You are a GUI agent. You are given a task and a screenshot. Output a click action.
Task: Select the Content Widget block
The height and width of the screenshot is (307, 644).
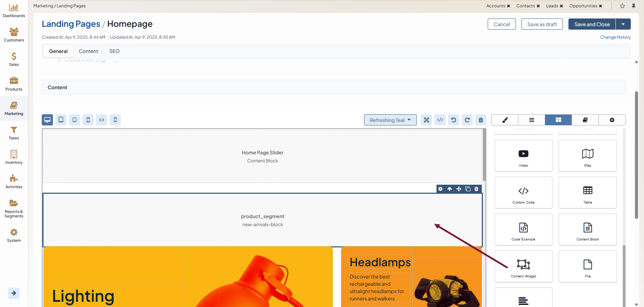tap(524, 267)
